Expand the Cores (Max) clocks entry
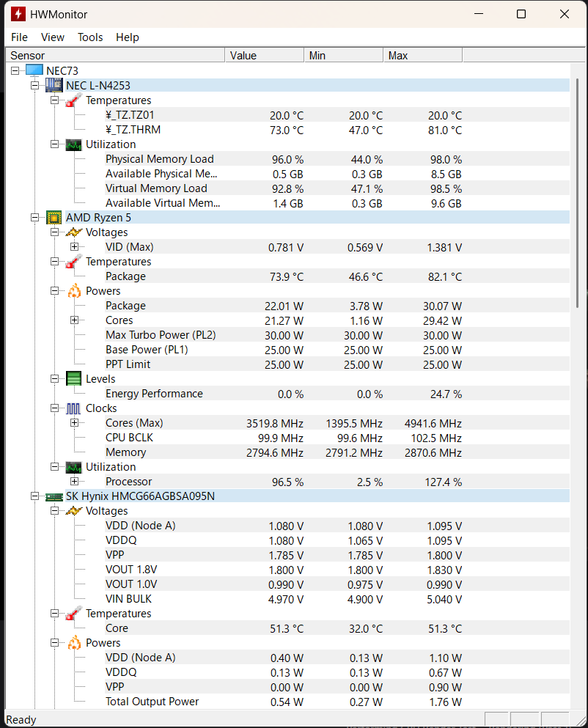The image size is (588, 728). click(x=74, y=423)
